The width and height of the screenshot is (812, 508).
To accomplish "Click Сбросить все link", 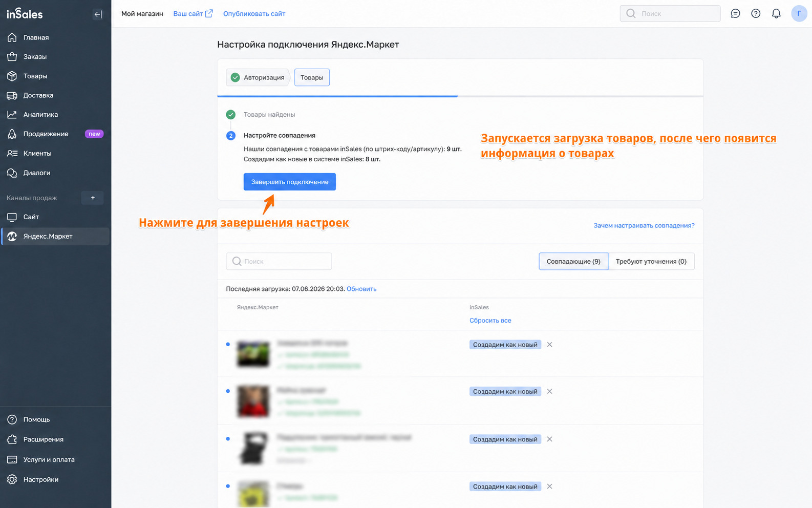I will pos(490,321).
